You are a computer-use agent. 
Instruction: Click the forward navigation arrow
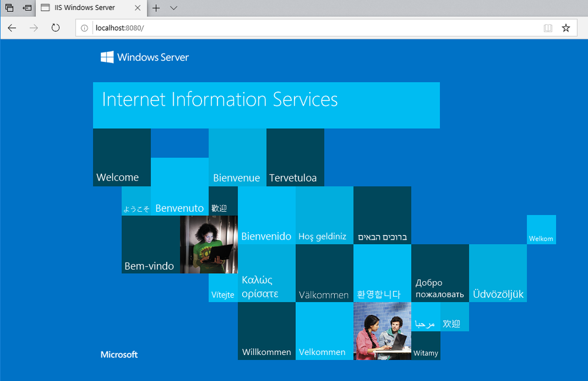[34, 28]
